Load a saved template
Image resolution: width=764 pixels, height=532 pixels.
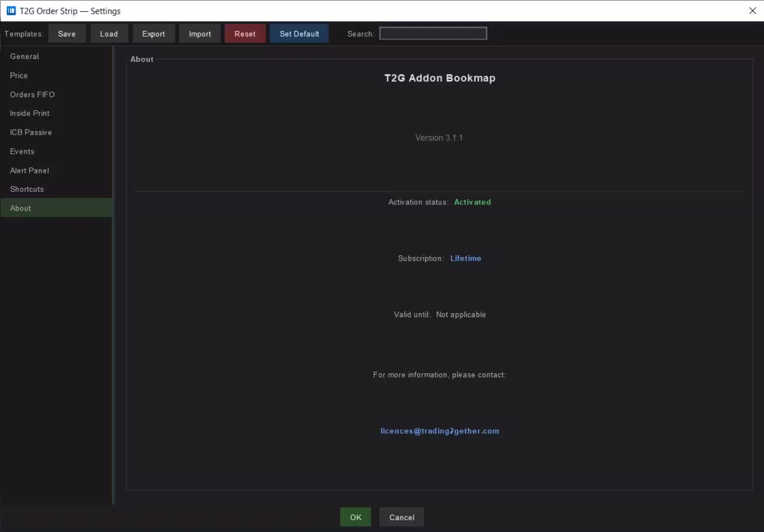pyautogui.click(x=109, y=34)
